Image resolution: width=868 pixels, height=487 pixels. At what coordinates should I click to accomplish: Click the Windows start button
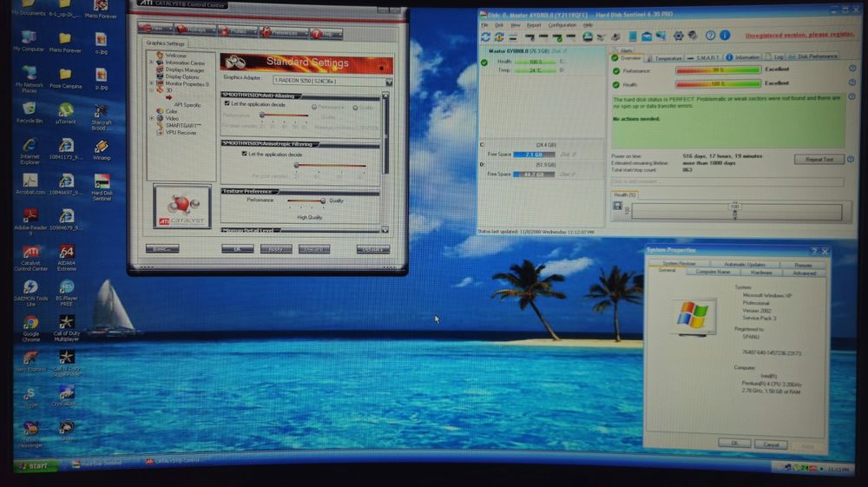(35, 466)
